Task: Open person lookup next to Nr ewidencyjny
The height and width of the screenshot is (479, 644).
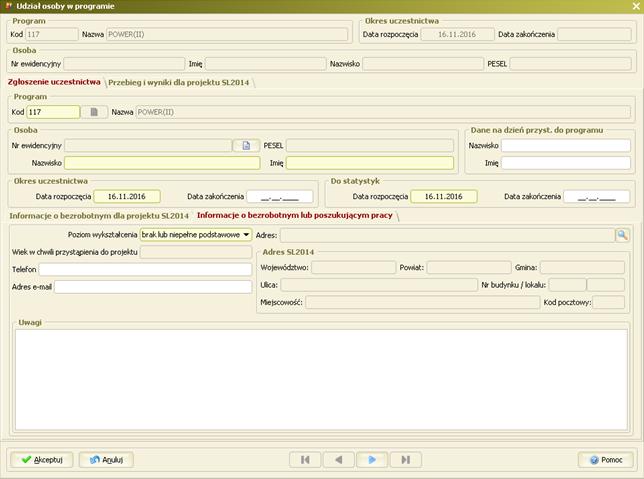Action: (x=246, y=145)
